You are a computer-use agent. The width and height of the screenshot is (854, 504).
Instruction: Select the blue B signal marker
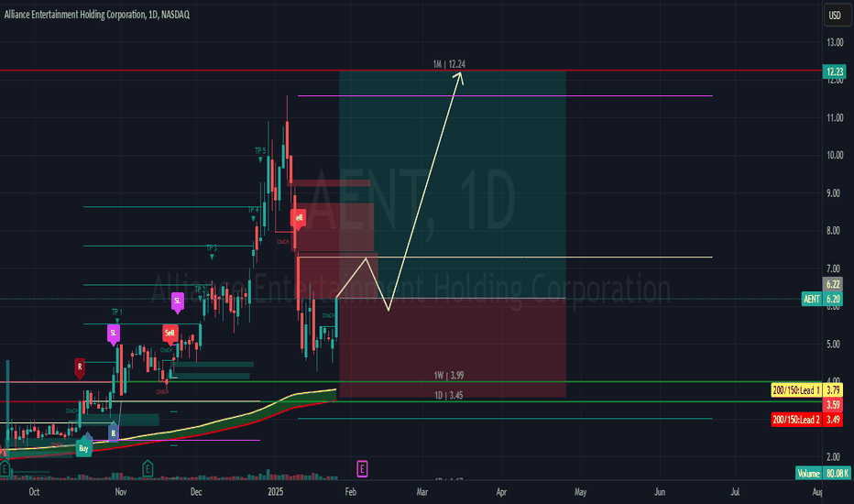point(114,433)
